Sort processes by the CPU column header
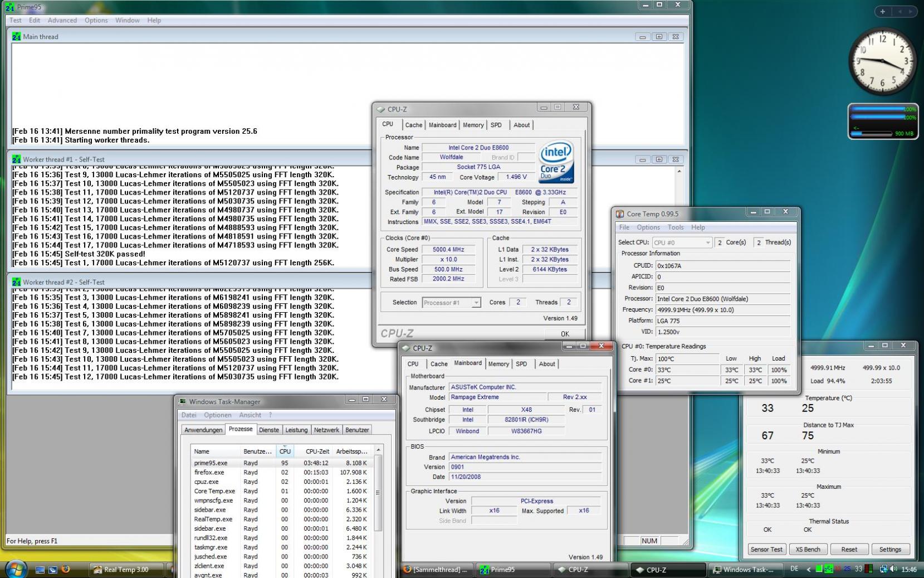The image size is (924, 578). [285, 451]
